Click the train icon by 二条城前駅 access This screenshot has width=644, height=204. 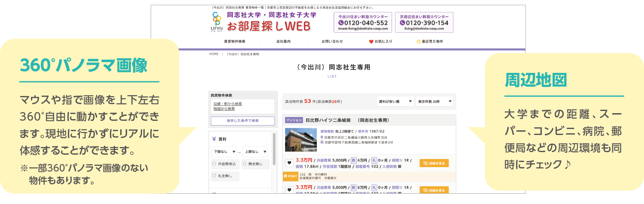click(x=322, y=142)
